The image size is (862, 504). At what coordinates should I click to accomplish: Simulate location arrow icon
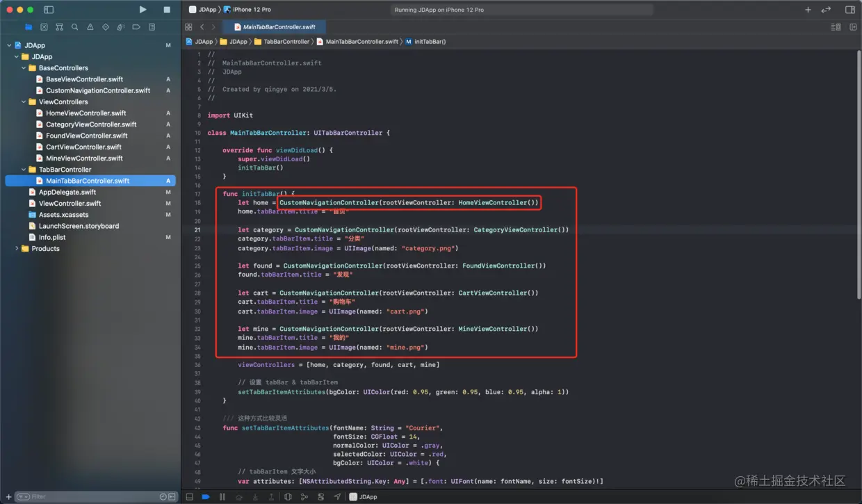(x=337, y=497)
